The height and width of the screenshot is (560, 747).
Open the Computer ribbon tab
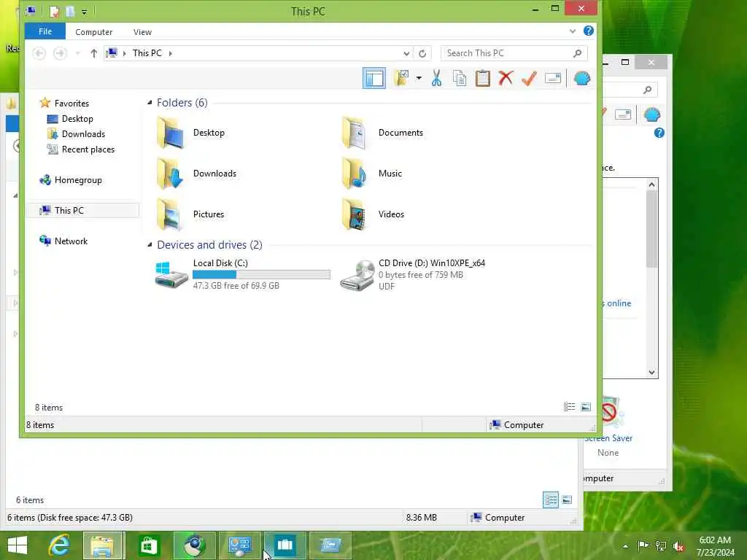pyautogui.click(x=94, y=32)
